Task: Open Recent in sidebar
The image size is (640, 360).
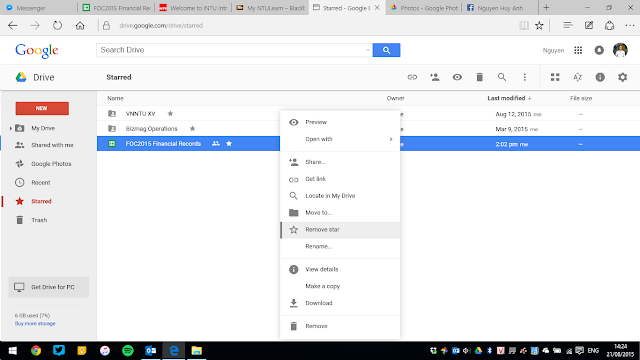Action: [x=41, y=182]
